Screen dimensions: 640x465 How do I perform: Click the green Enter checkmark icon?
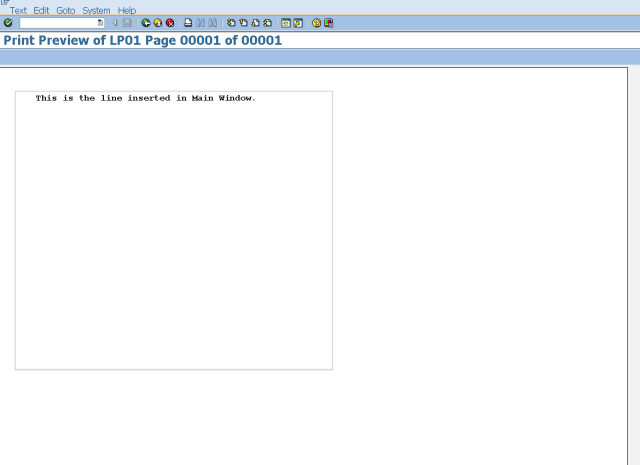pyautogui.click(x=8, y=23)
